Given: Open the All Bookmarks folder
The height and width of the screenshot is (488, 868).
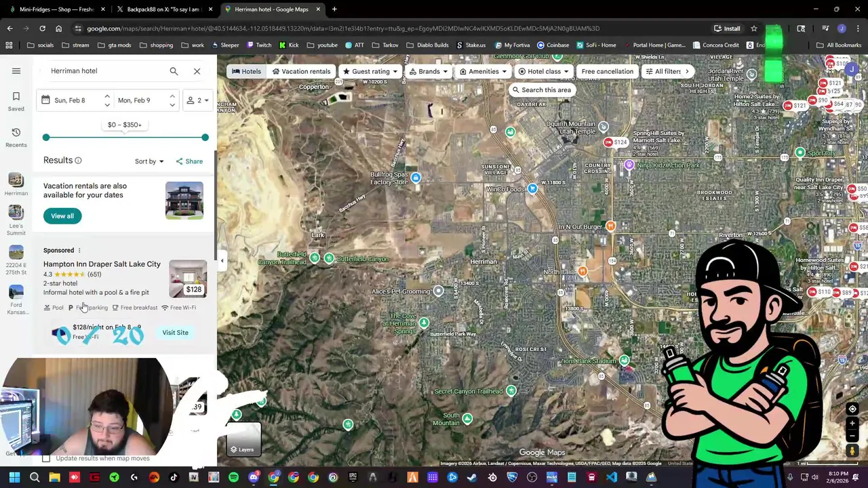Looking at the screenshot, I should pyautogui.click(x=839, y=45).
